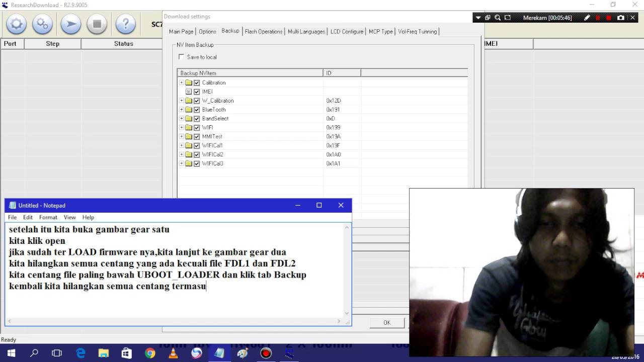The width and height of the screenshot is (644, 362).
Task: Open the Windows Store taskbar icon
Action: 126,353
